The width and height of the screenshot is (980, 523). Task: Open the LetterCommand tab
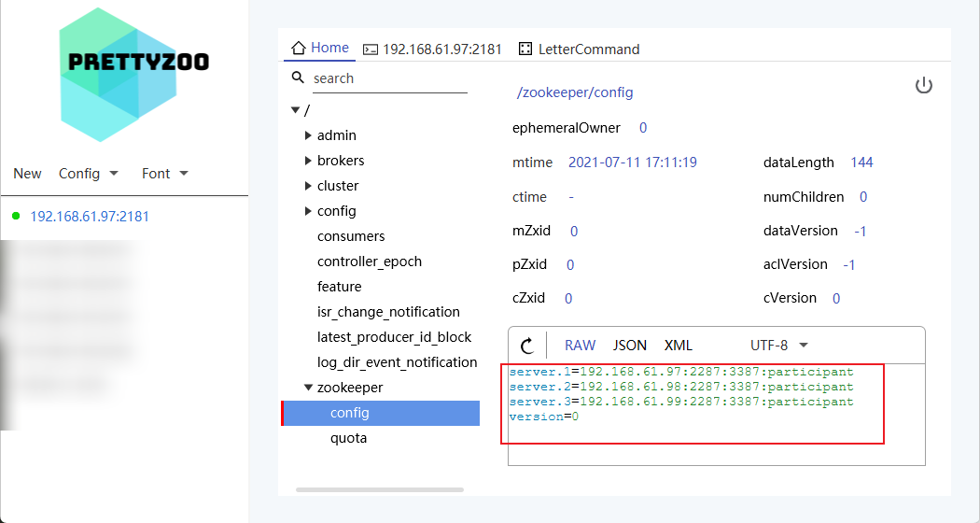[x=579, y=49]
